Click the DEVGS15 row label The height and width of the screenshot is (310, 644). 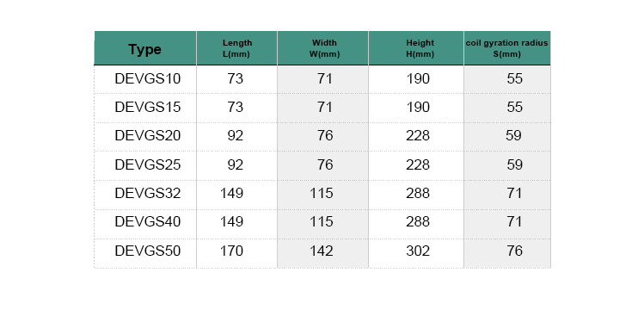pyautogui.click(x=147, y=108)
